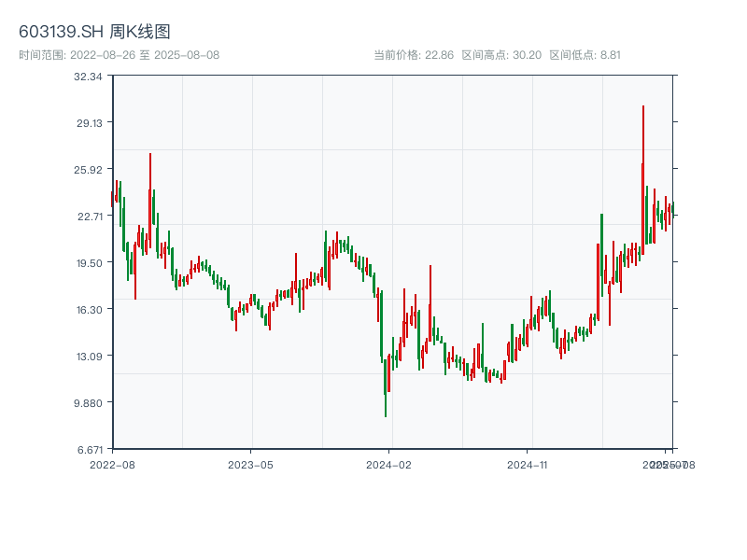Select the x-axis label 2022-08
747x560 pixels.
pos(112,465)
